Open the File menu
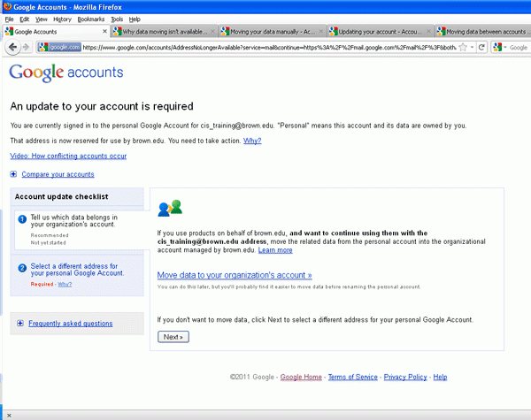 pyautogui.click(x=9, y=19)
